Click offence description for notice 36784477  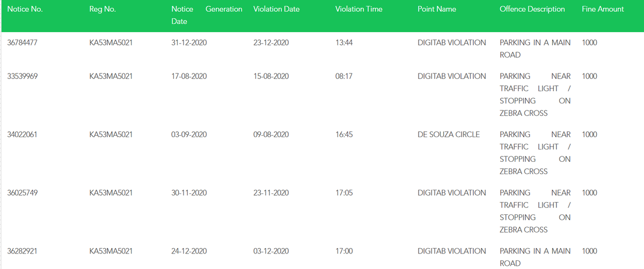(x=535, y=49)
